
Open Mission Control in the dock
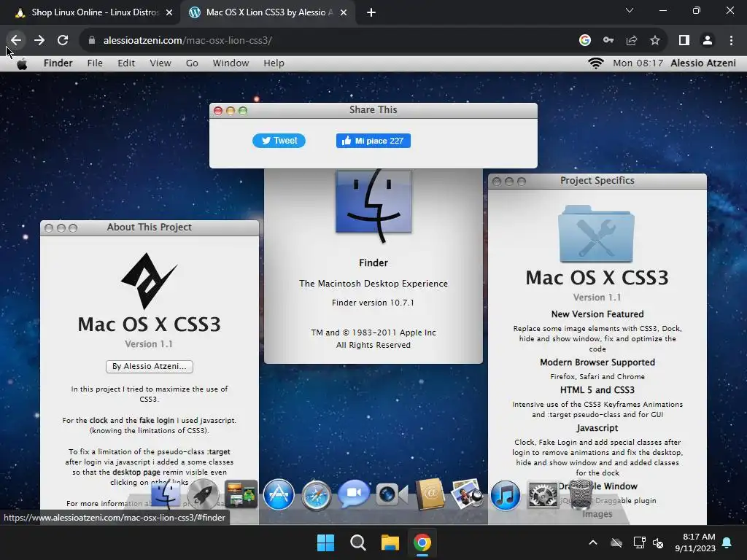241,495
